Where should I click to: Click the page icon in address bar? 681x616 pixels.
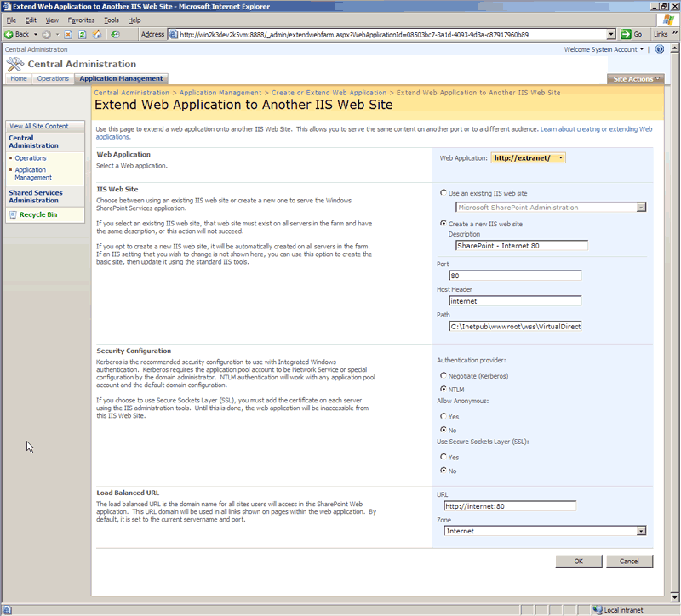coord(173,34)
